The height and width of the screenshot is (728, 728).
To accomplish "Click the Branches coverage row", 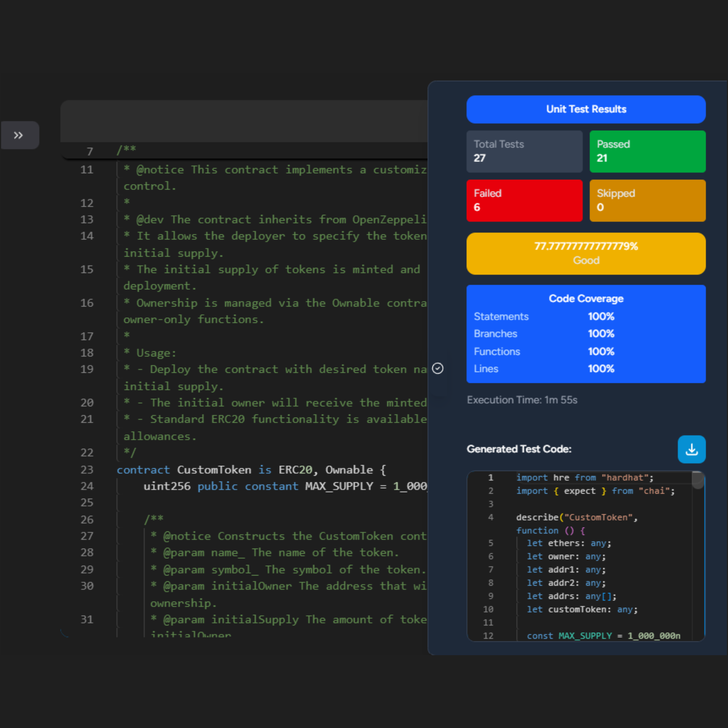I will pyautogui.click(x=586, y=334).
